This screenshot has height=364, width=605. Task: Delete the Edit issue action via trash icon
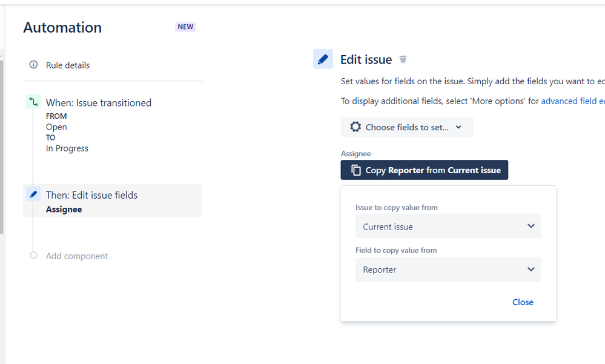point(403,59)
